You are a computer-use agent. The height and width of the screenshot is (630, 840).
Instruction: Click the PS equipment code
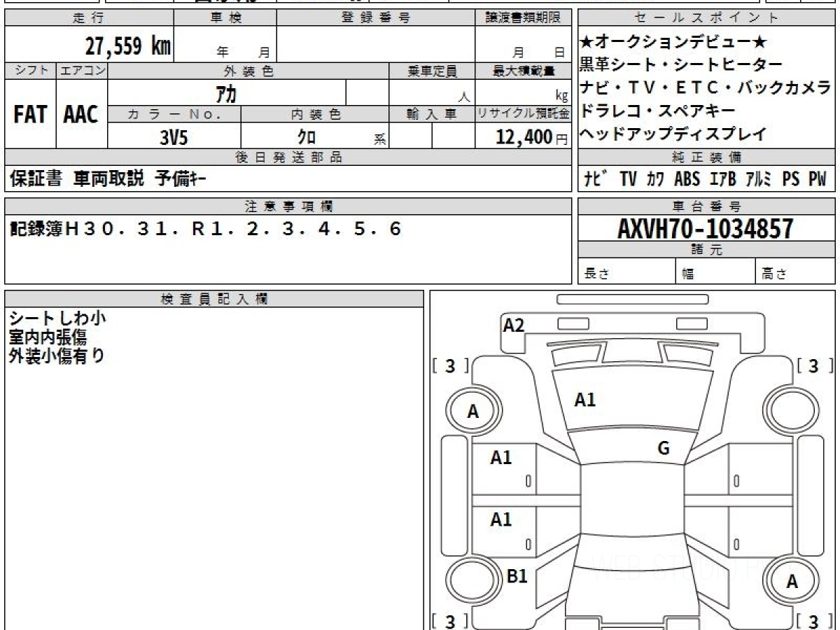pos(791,179)
